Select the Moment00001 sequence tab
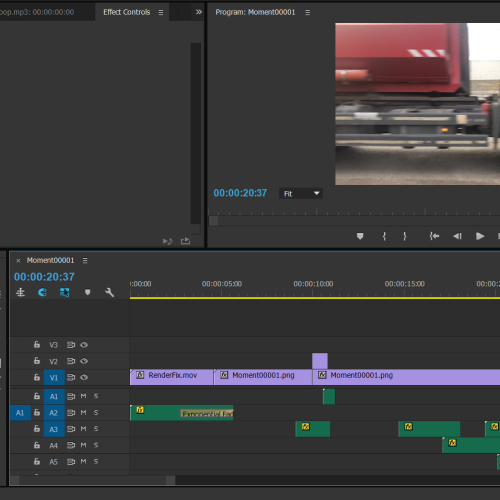Screen dimensions: 500x500 [x=51, y=260]
